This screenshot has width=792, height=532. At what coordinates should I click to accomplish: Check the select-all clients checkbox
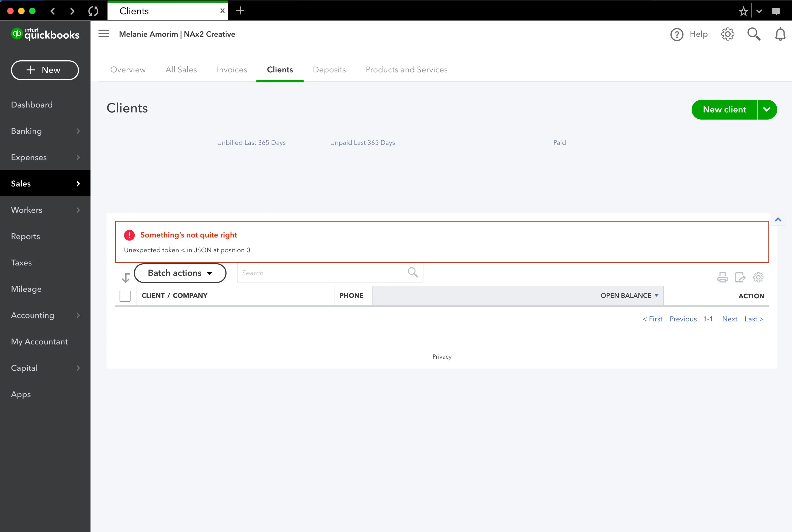click(125, 296)
